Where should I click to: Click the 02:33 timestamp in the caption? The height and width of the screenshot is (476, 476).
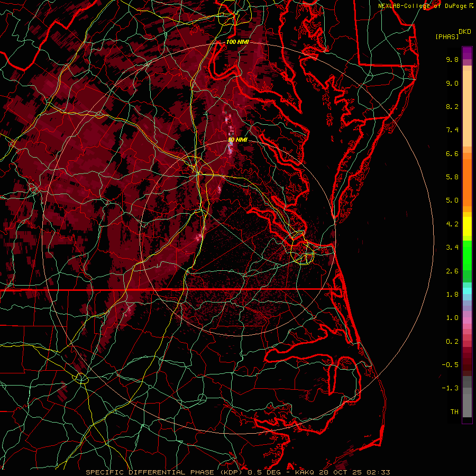tap(378, 472)
